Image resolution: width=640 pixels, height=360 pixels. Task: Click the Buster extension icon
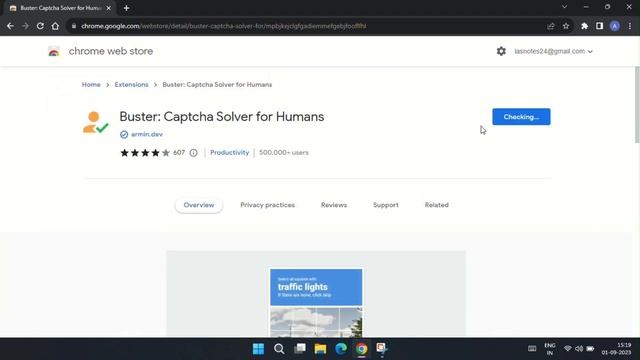pyautogui.click(x=96, y=122)
